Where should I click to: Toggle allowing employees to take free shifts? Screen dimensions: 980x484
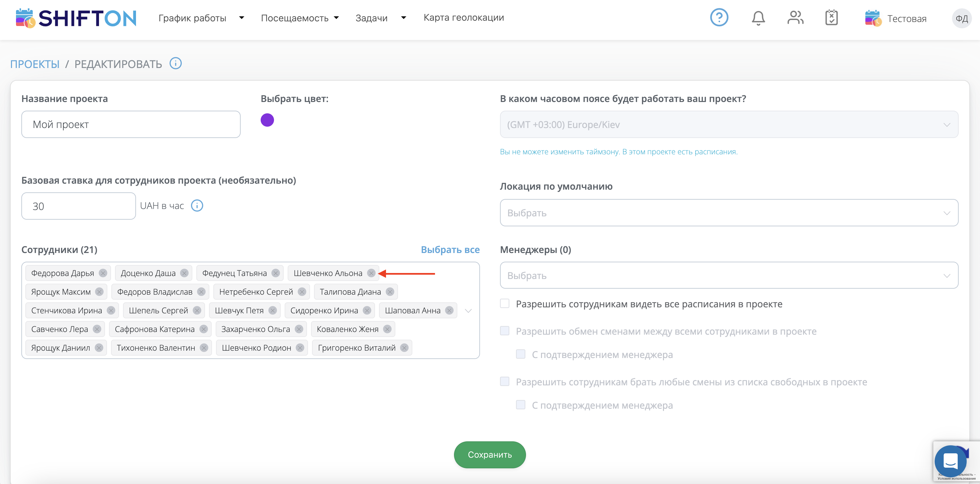point(504,382)
